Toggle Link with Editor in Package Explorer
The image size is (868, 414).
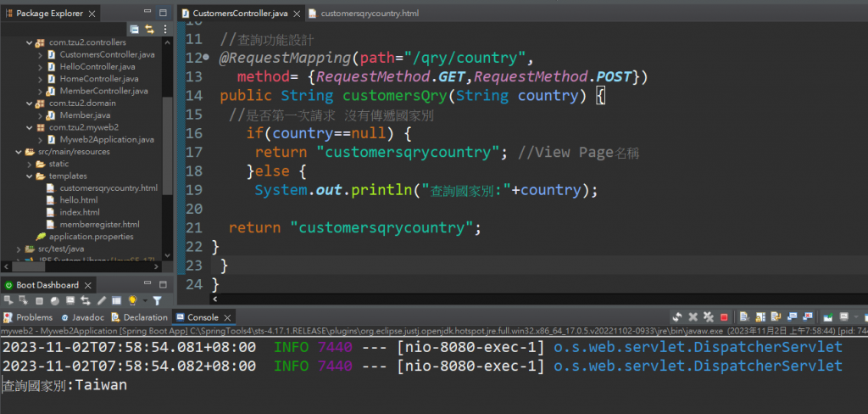tap(149, 30)
